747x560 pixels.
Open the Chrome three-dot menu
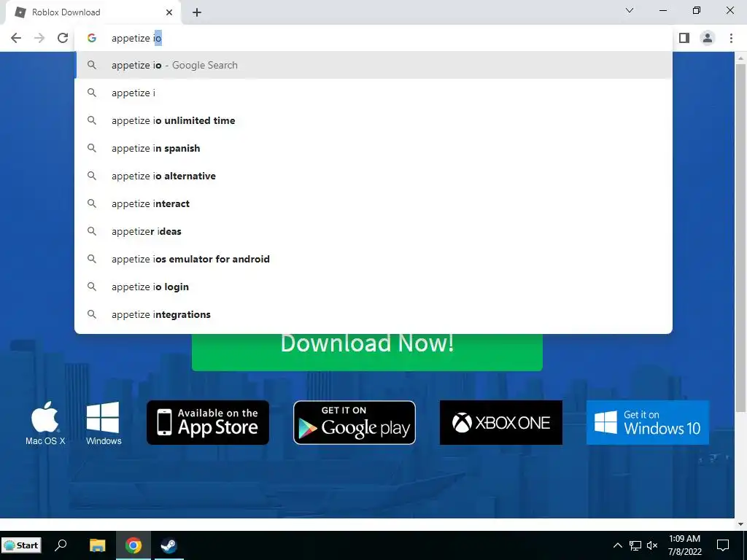coord(731,38)
